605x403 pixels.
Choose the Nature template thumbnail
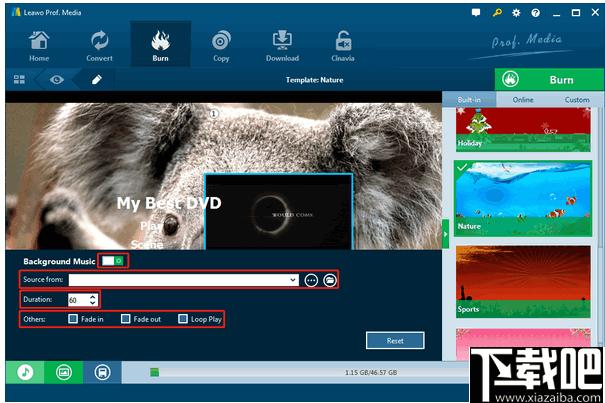[x=523, y=198]
